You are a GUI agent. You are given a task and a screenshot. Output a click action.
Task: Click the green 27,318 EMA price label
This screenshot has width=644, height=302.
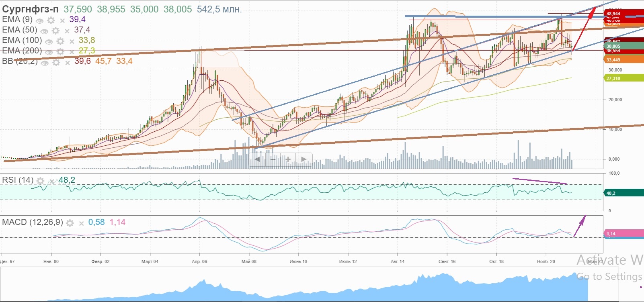(624, 78)
